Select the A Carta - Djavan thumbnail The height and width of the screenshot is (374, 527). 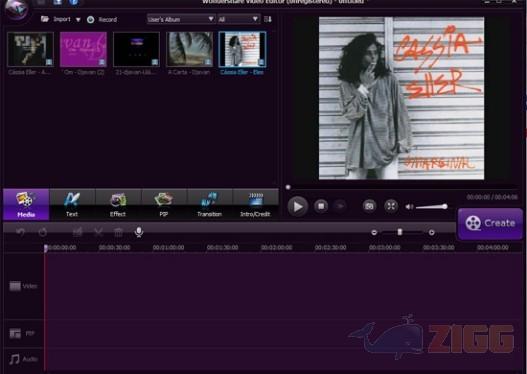click(x=189, y=49)
